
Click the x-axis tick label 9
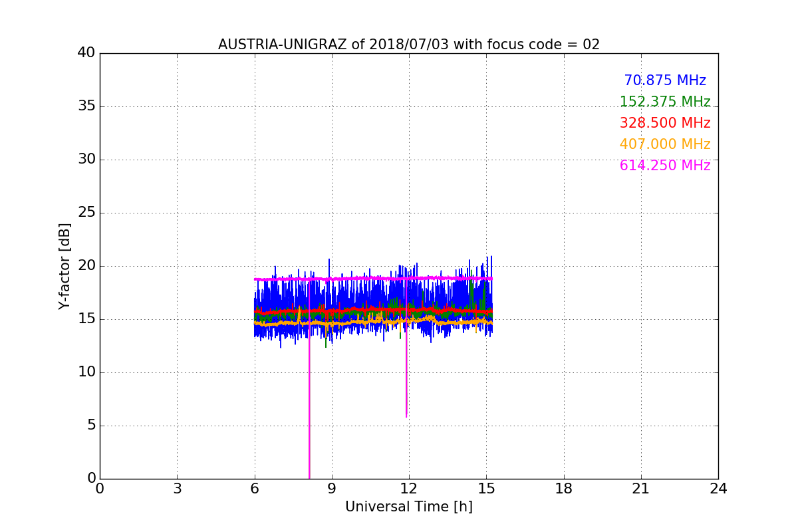pyautogui.click(x=332, y=489)
